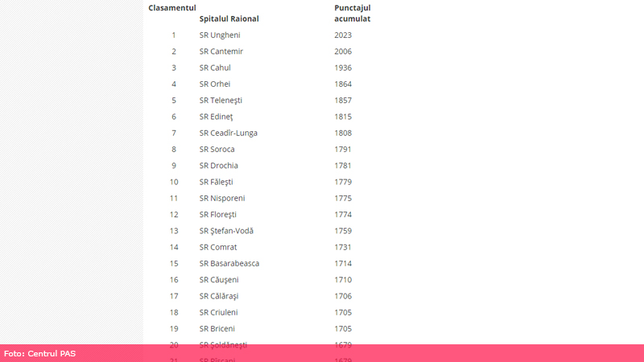The width and height of the screenshot is (644, 362).
Task: Click the SR Edineț entry
Action: tap(217, 117)
